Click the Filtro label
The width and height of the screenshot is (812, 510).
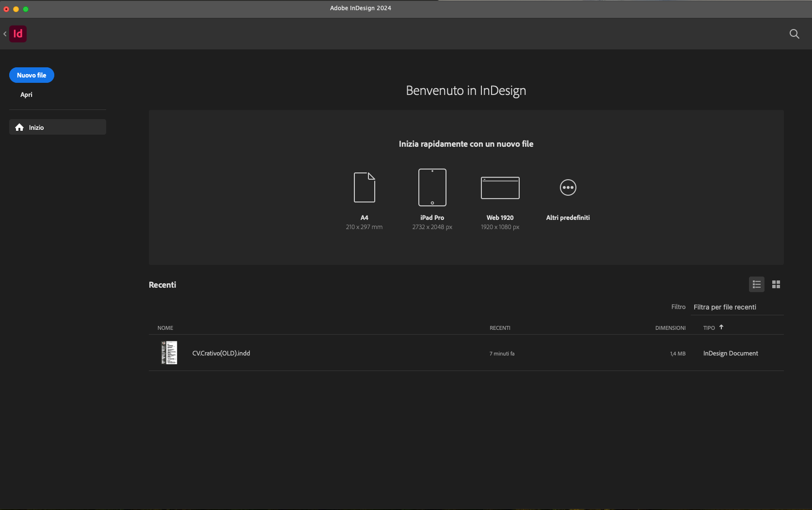pos(678,307)
